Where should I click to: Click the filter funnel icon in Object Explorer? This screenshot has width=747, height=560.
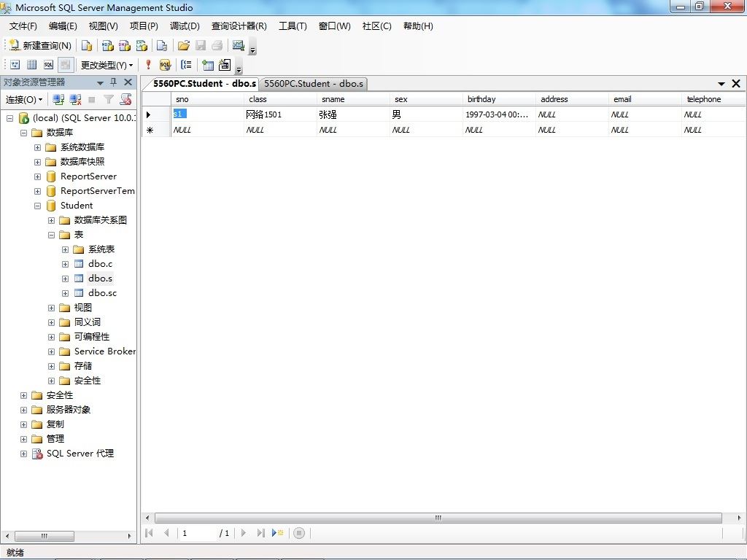109,99
